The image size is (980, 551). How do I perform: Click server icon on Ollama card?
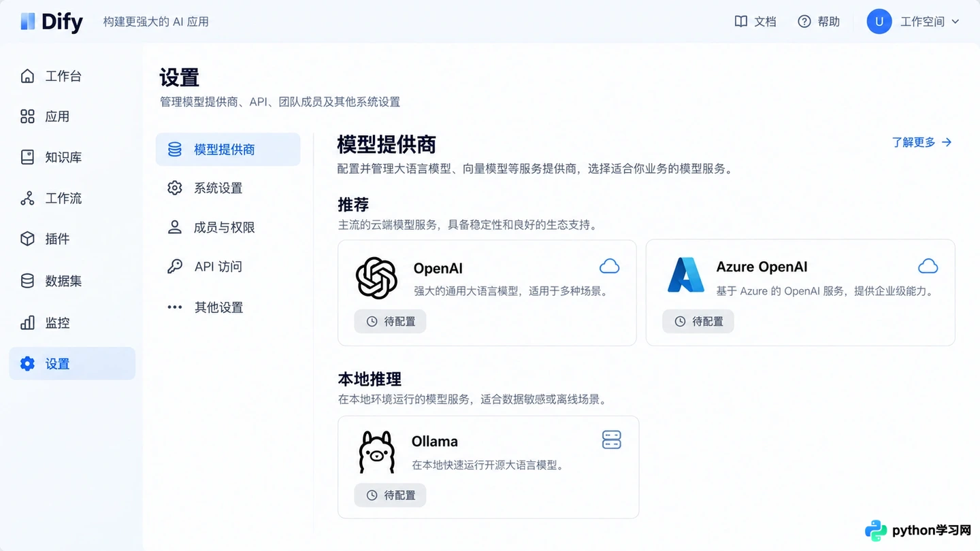(x=612, y=440)
